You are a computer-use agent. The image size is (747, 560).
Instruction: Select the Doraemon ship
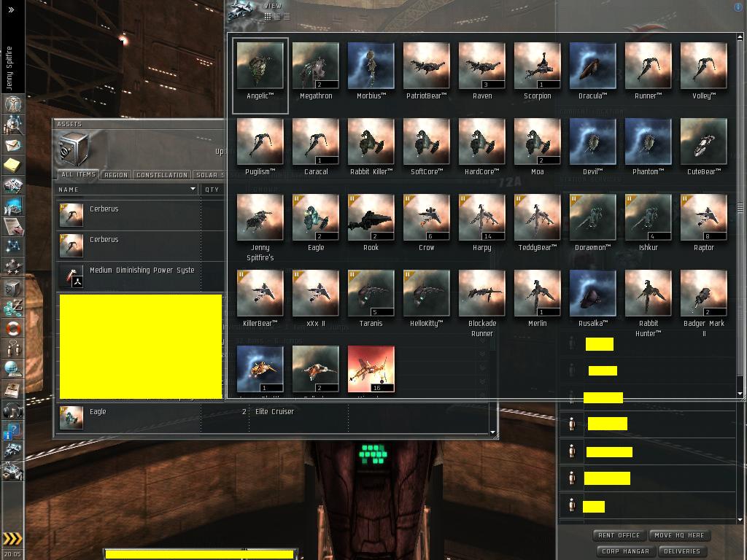pos(592,223)
